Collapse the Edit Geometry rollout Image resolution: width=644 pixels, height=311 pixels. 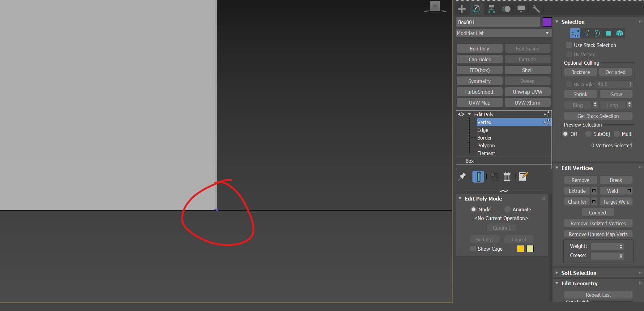coord(557,283)
